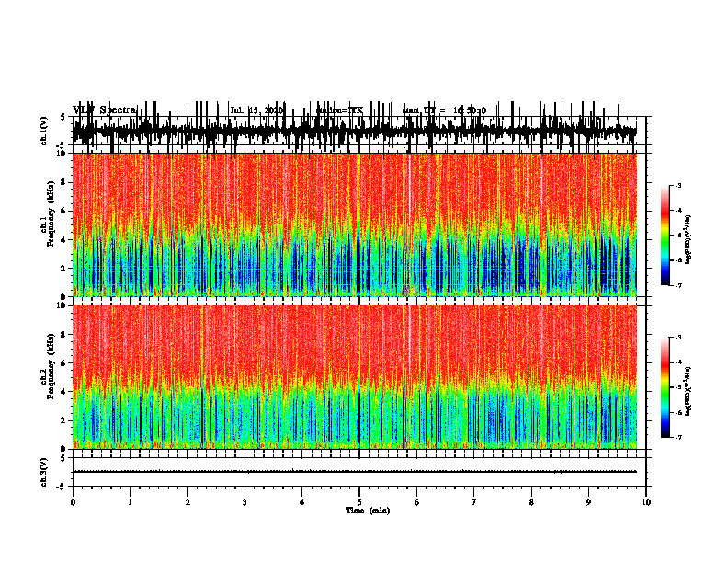Select the "start UT = 16:50:0" label

444,110
